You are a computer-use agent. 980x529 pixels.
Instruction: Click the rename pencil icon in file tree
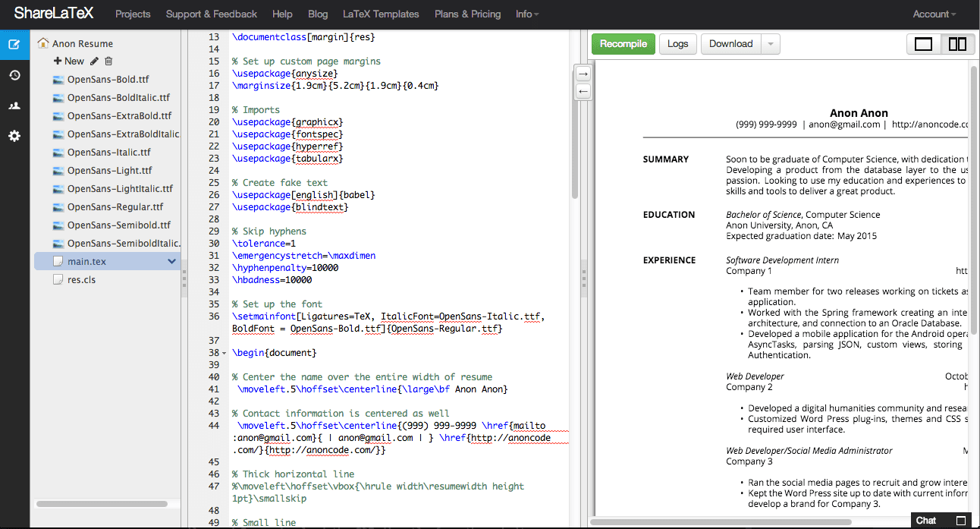coord(94,61)
